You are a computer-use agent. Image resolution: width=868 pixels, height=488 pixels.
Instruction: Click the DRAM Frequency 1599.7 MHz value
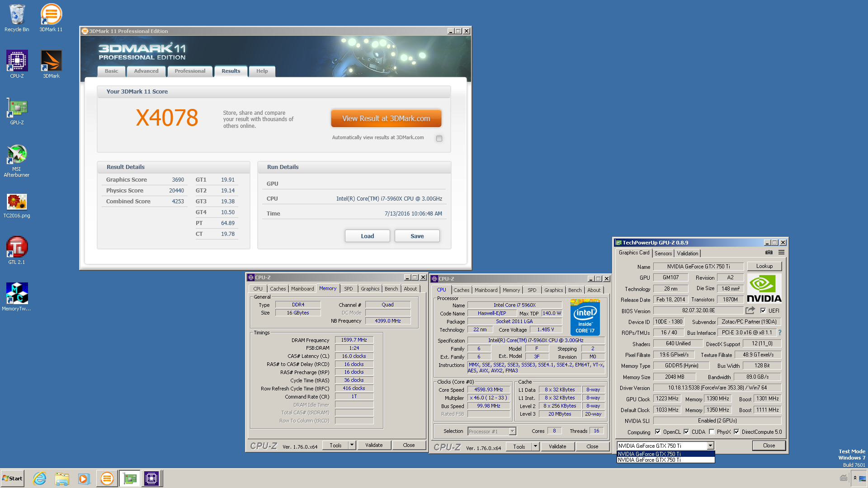[354, 340]
